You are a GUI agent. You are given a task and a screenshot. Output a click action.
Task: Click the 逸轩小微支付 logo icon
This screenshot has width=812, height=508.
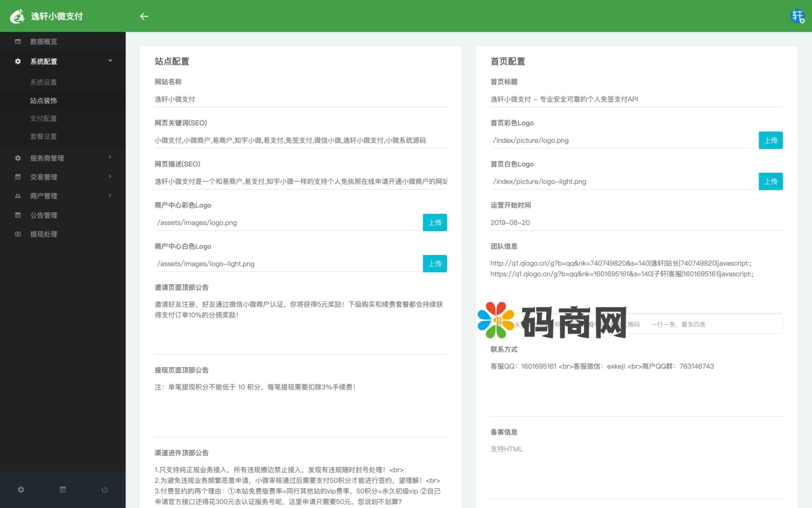[18, 16]
